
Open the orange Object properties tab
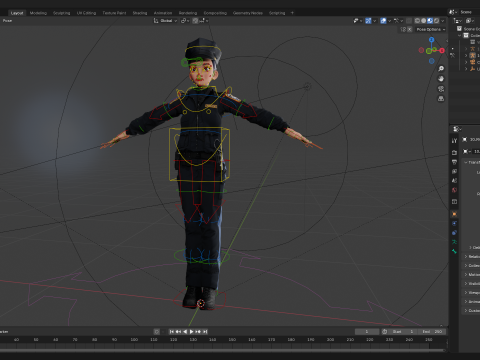coord(454,214)
